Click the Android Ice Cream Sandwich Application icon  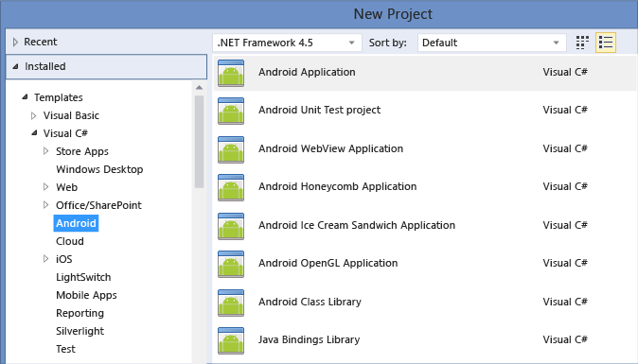[231, 226]
